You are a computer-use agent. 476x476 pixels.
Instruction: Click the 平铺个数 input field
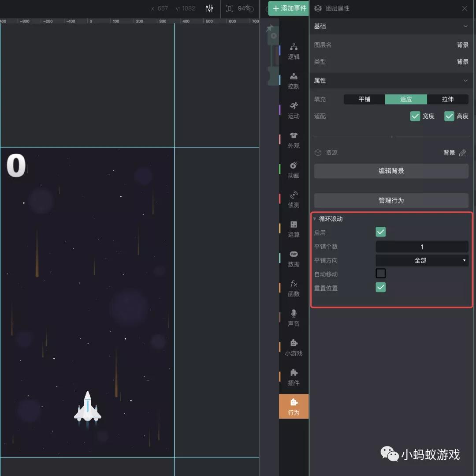pyautogui.click(x=421, y=246)
